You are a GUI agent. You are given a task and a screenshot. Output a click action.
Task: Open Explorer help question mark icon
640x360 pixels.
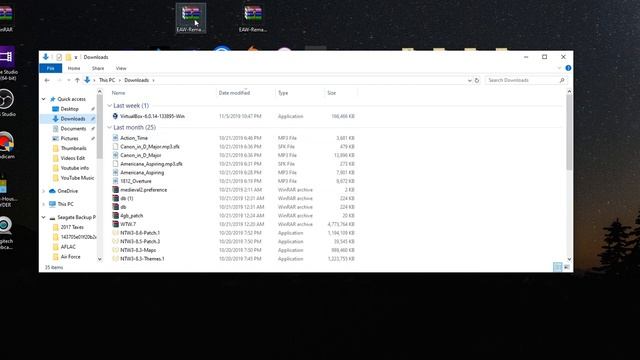[x=568, y=68]
